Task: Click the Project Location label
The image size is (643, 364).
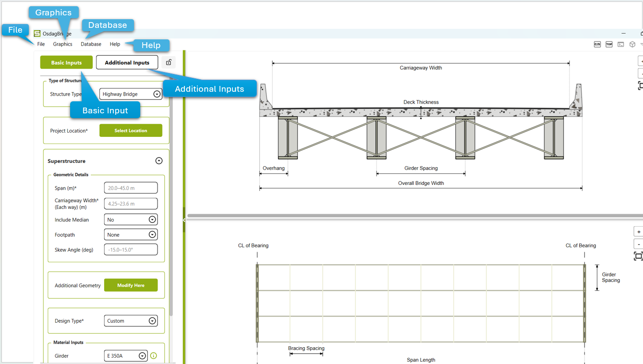Action: pos(69,131)
